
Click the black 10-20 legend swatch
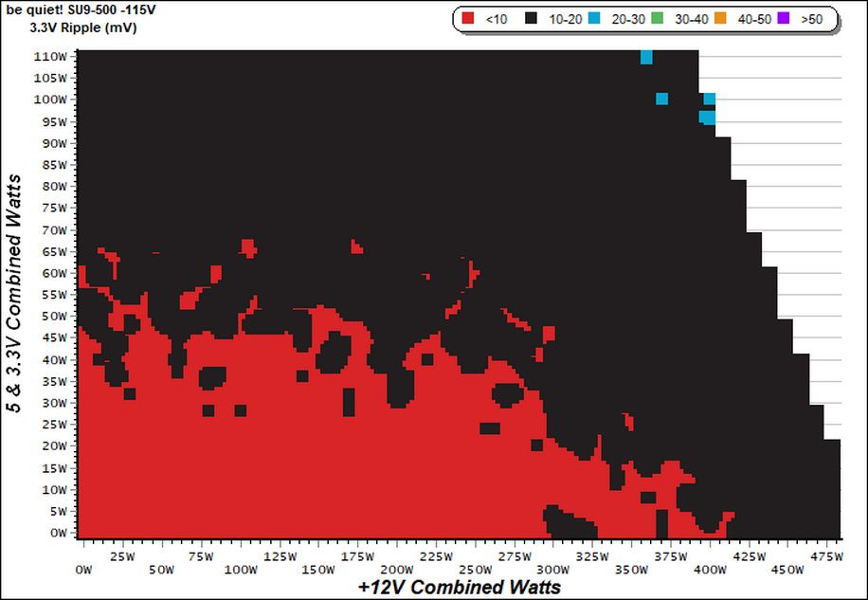tap(532, 18)
